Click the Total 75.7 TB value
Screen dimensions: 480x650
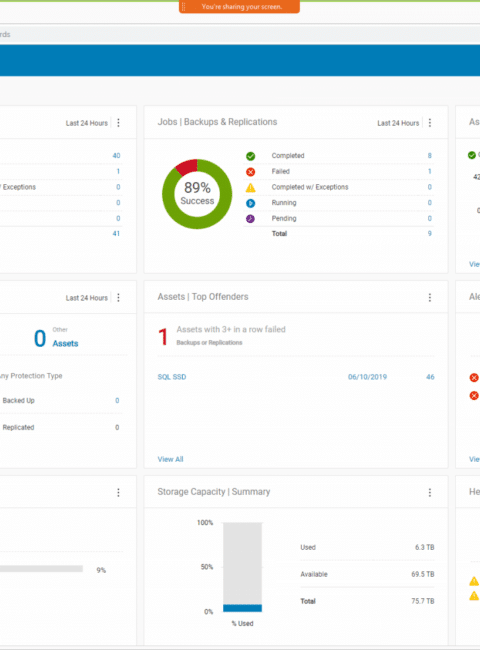[x=423, y=601]
